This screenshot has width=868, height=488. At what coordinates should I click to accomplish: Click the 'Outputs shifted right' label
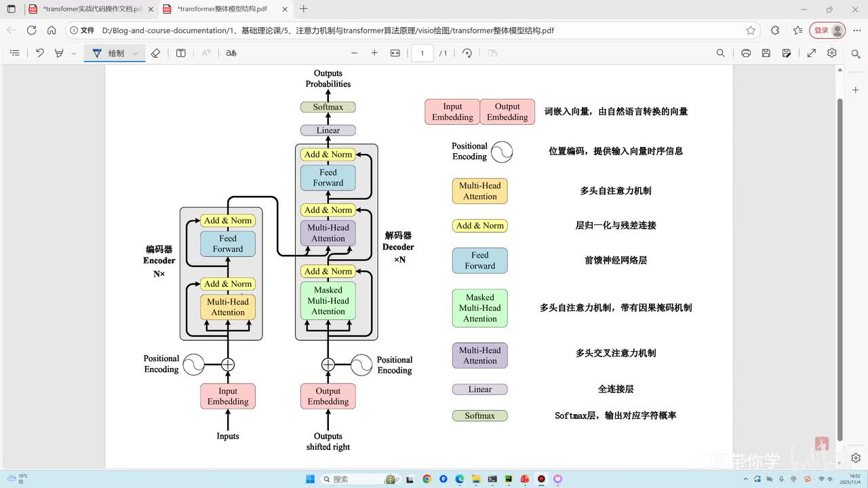click(x=328, y=441)
